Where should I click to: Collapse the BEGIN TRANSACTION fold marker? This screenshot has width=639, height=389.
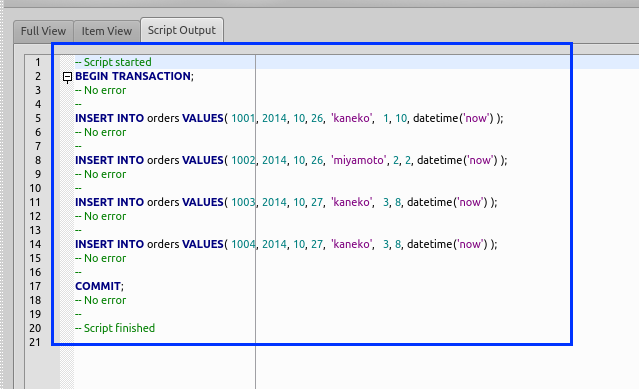tap(68, 77)
